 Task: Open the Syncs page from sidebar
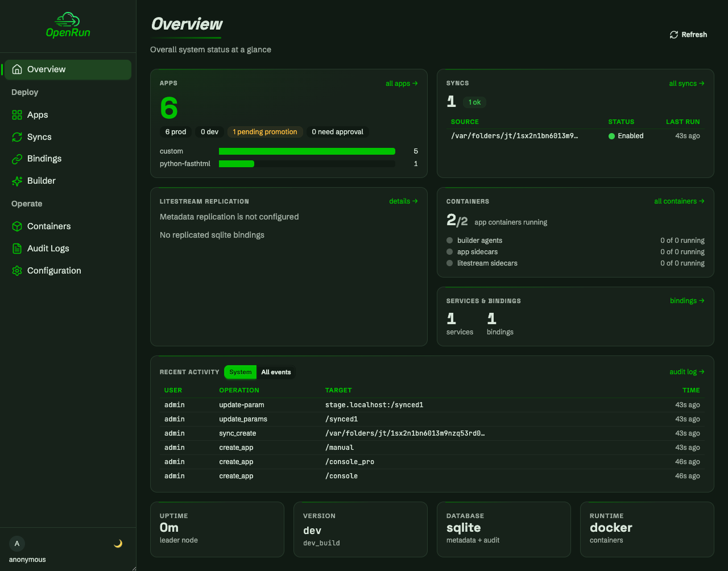(68, 137)
